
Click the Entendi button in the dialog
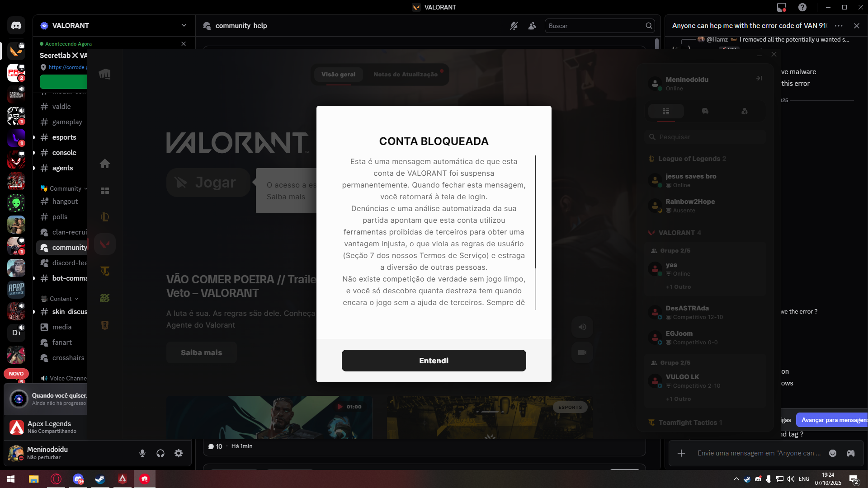point(434,361)
